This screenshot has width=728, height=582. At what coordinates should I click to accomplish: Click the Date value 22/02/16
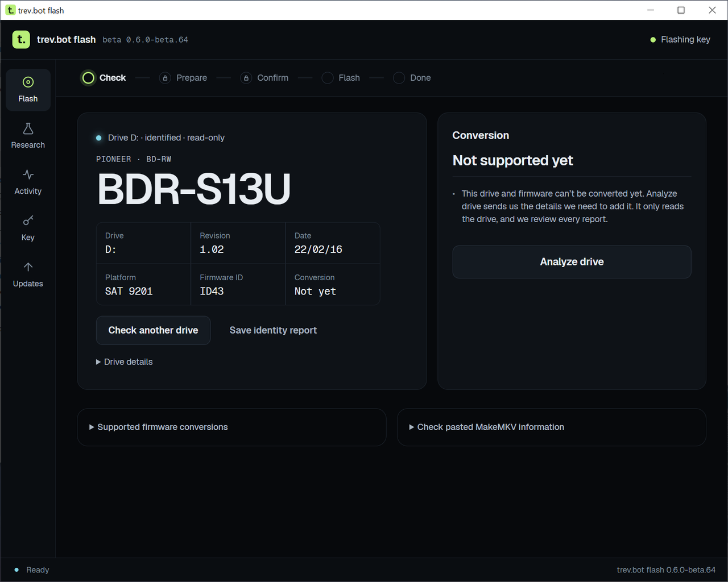(318, 250)
